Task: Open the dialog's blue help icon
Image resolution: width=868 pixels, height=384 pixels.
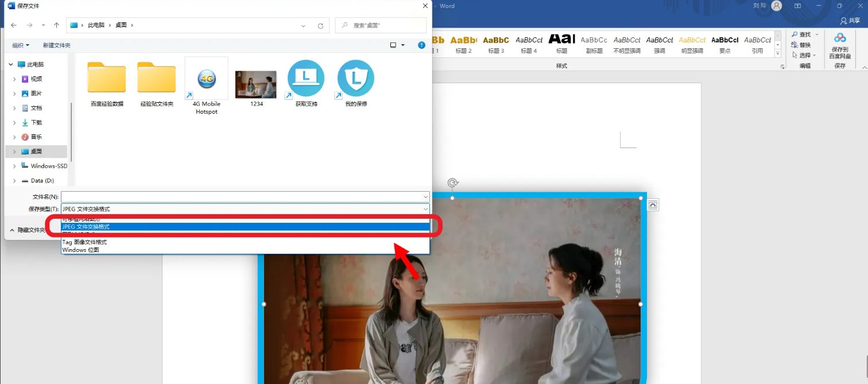Action: coord(422,45)
